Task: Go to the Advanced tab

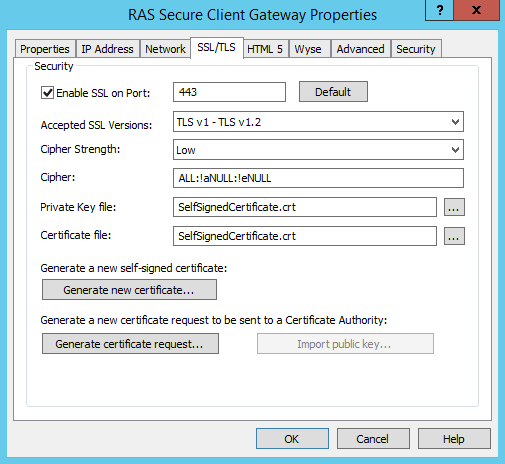Action: coord(360,49)
